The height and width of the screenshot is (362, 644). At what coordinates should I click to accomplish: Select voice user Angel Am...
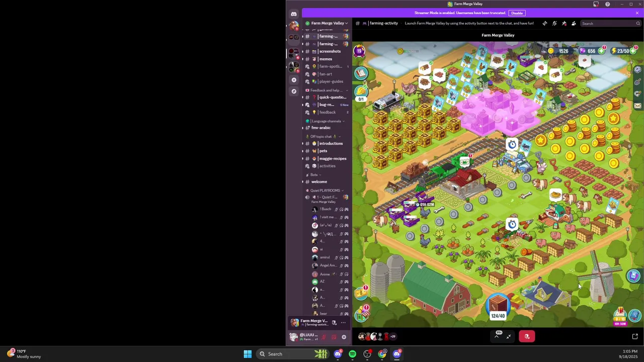point(330,265)
